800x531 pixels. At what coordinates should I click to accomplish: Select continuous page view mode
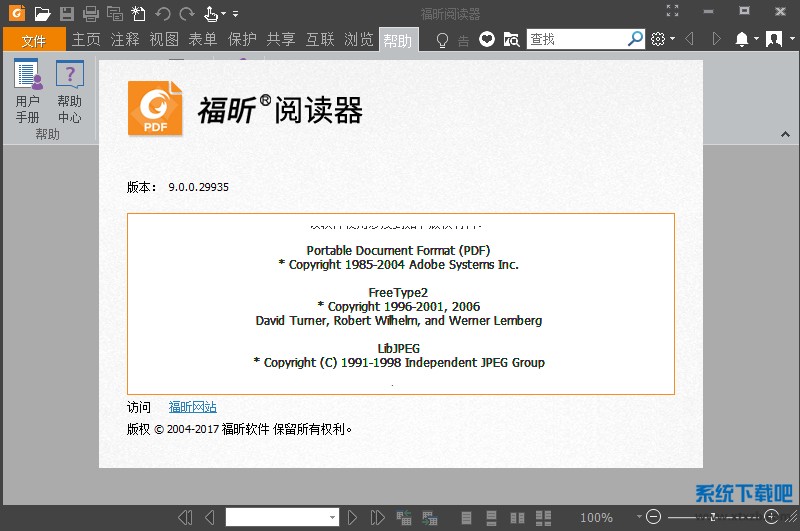491,518
